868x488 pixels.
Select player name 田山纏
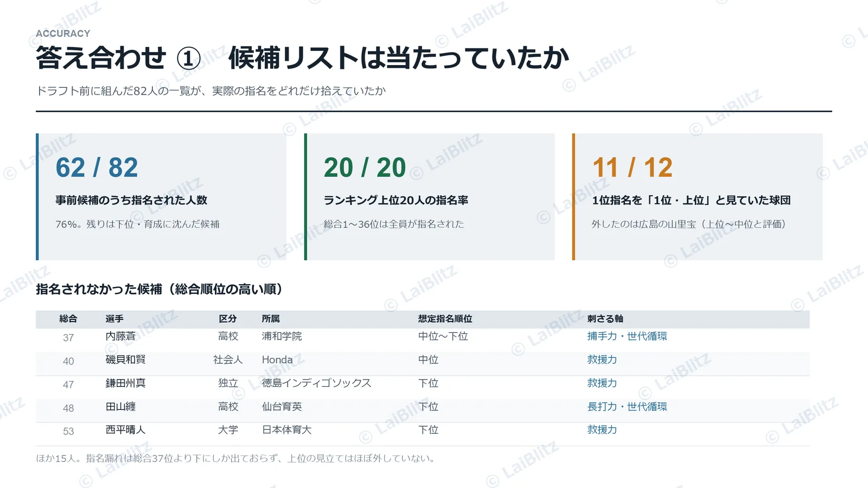(120, 407)
